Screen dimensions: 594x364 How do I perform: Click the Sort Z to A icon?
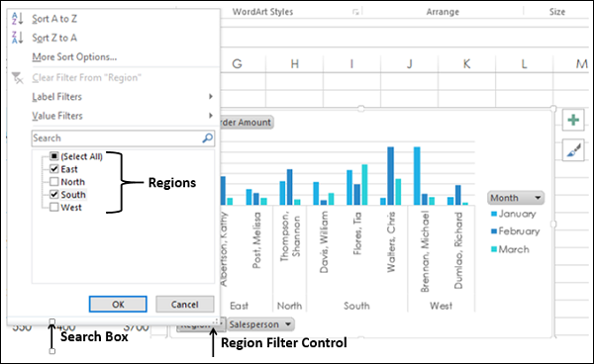click(x=18, y=37)
